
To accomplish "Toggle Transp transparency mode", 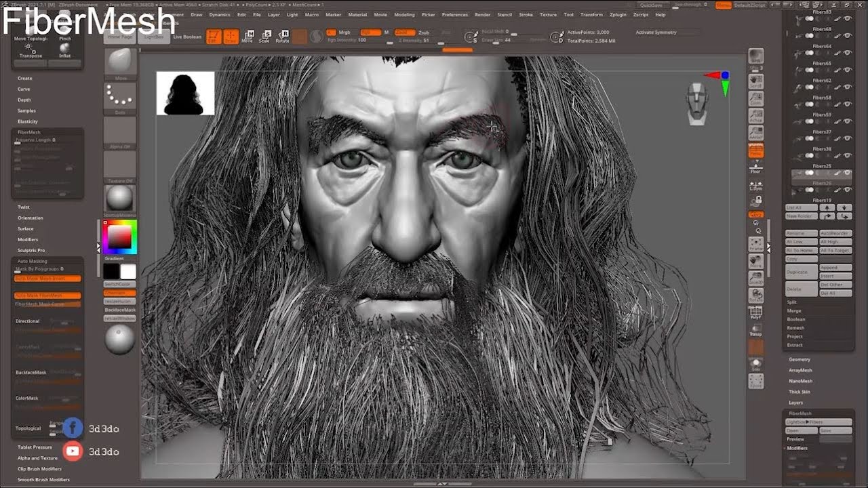I will (755, 331).
